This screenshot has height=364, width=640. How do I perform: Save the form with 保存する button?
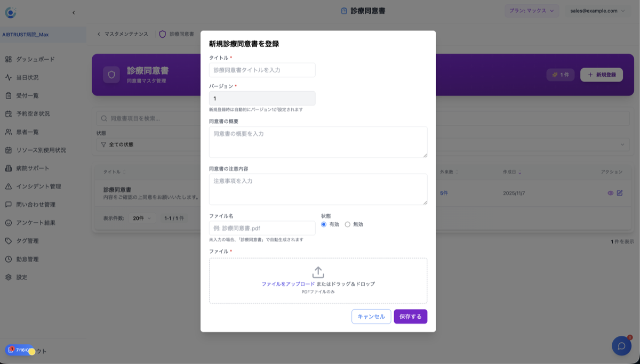click(410, 316)
